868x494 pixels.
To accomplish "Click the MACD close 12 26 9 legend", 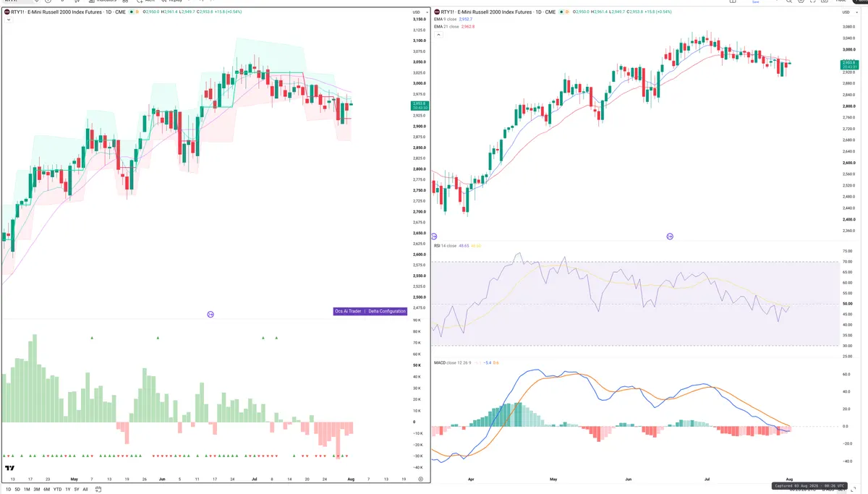I will pos(452,362).
